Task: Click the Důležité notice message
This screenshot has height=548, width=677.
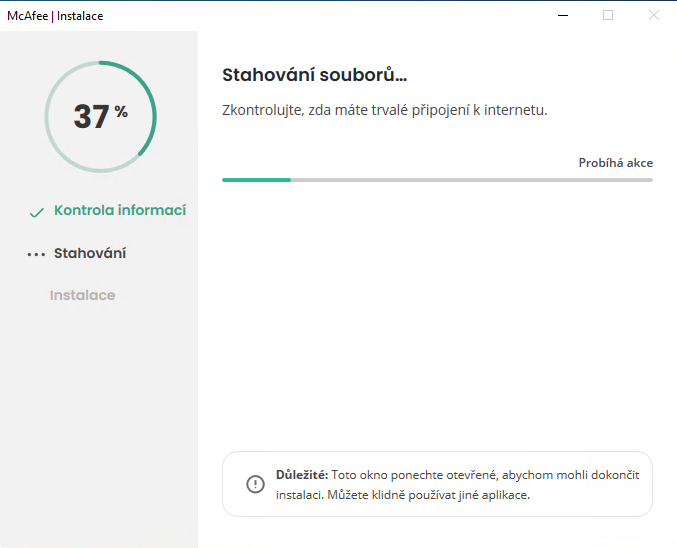Action: (458, 485)
